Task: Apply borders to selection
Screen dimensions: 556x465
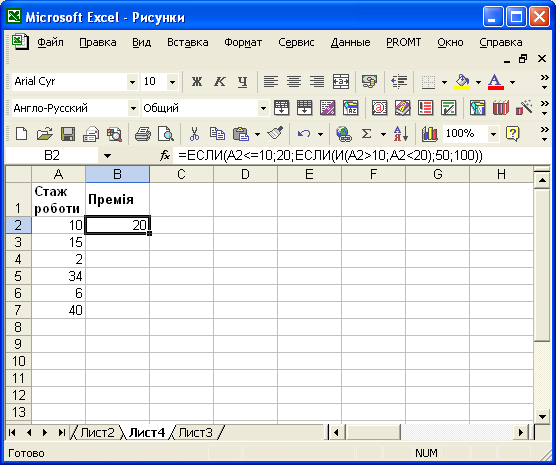Action: [x=428, y=82]
